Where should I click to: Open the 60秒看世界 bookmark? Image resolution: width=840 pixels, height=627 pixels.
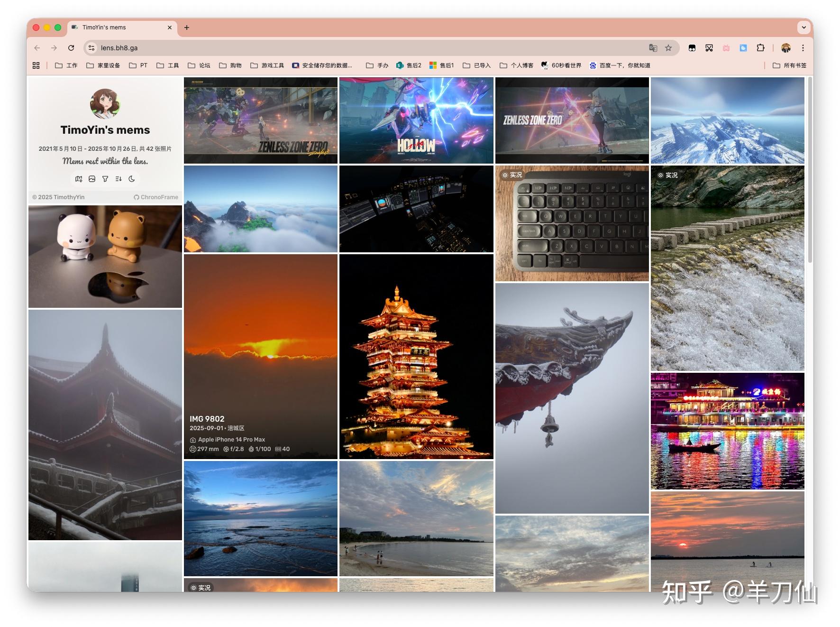(561, 65)
